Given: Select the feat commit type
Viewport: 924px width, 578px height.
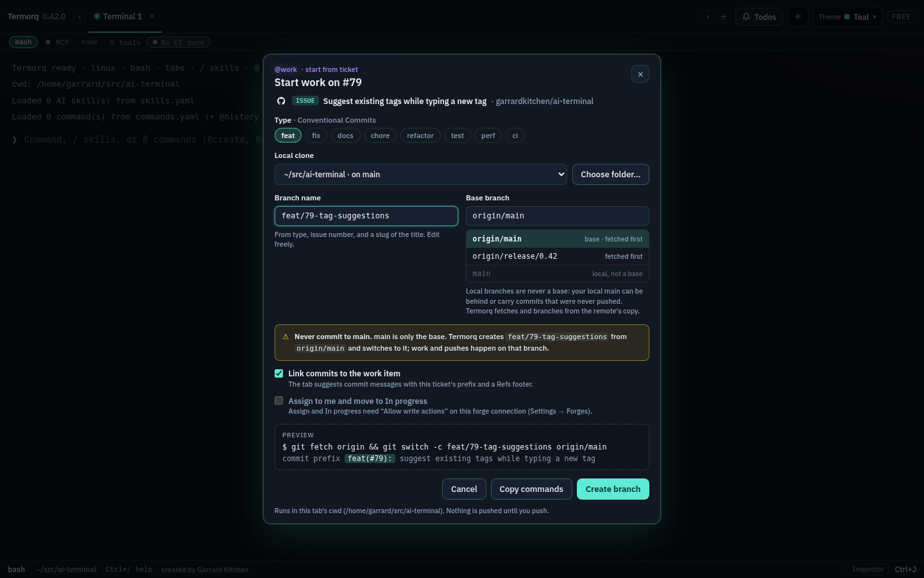Looking at the screenshot, I should 288,136.
